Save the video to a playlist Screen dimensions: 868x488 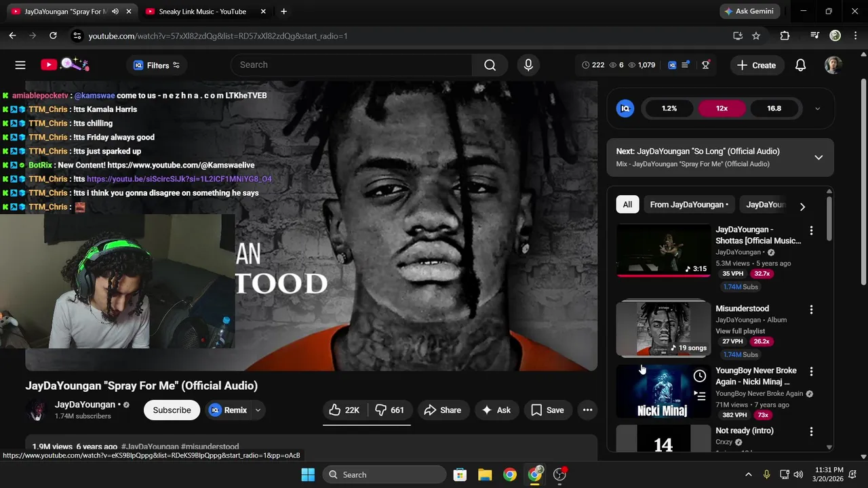(x=548, y=410)
